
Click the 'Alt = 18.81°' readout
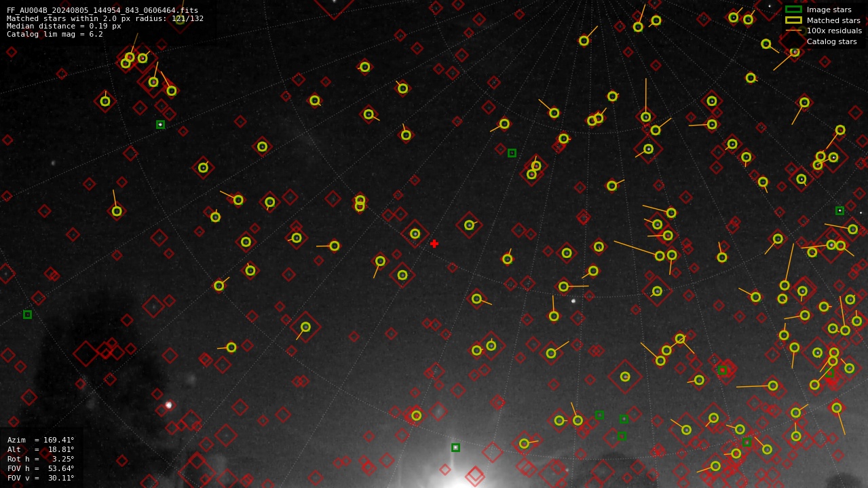[x=41, y=449]
